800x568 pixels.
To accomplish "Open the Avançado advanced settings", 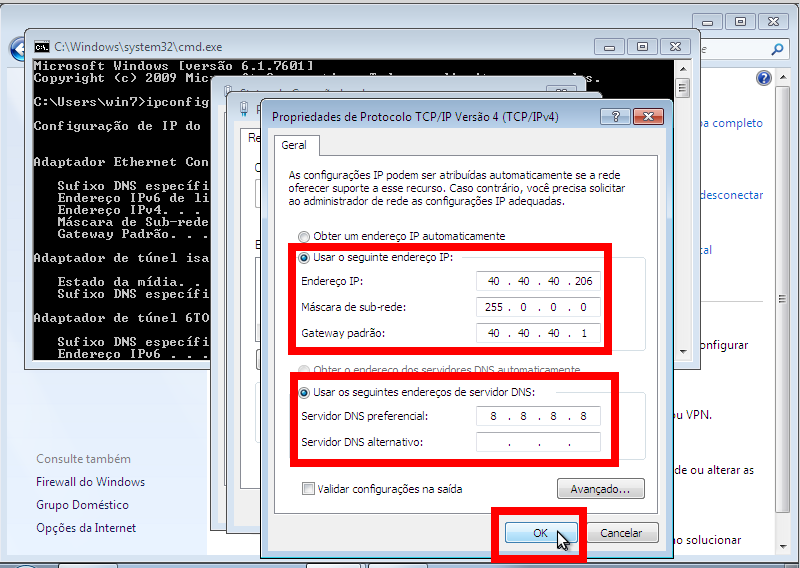I will click(x=601, y=489).
